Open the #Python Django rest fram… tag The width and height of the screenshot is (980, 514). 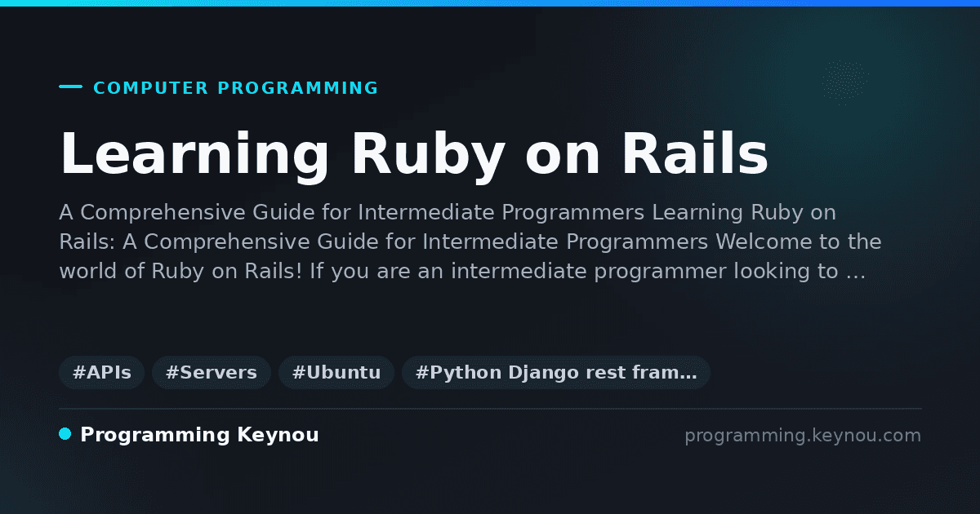556,373
